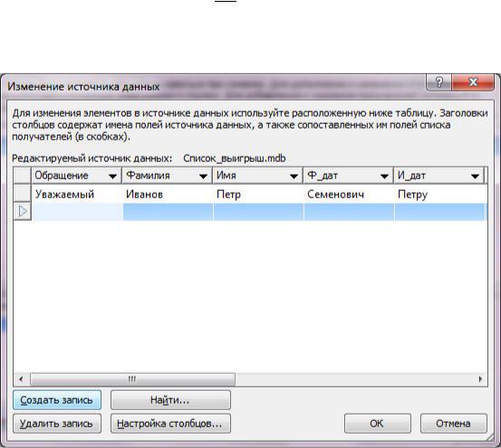Click the current-record triangle row marker
Image resolution: width=501 pixels, height=448 pixels.
23,211
